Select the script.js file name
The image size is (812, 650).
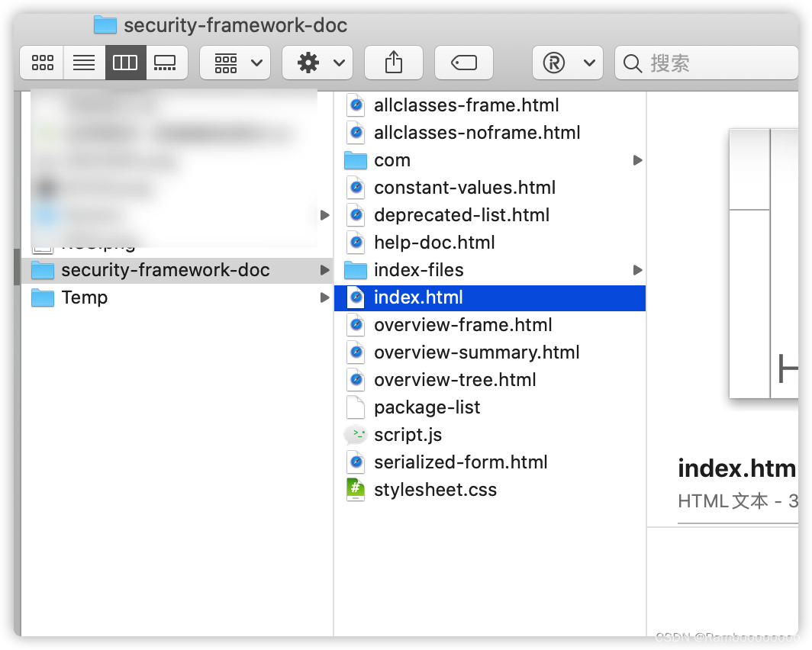(x=408, y=435)
